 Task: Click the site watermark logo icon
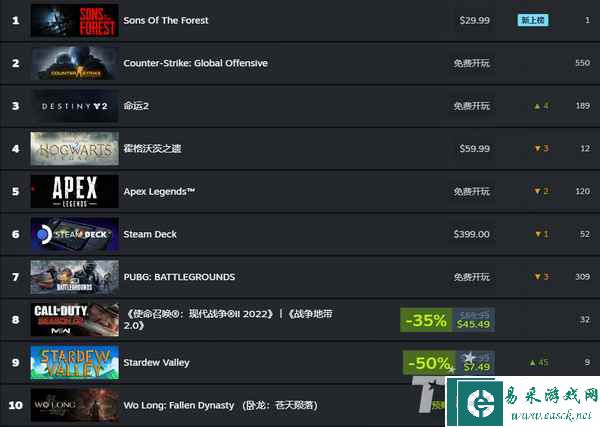pos(480,403)
